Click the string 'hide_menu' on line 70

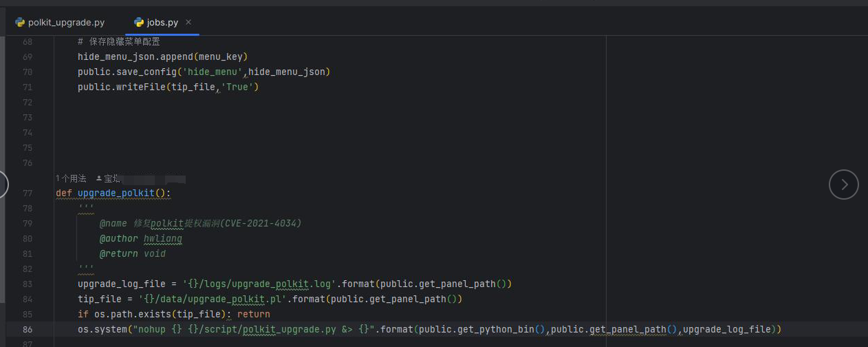(213, 72)
